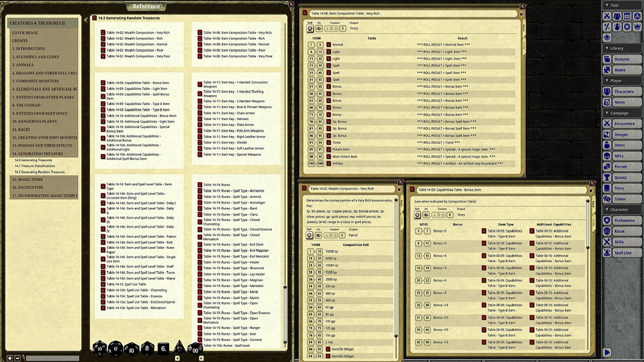
Task: Click the calendar tool icon
Action: click(x=627, y=16)
